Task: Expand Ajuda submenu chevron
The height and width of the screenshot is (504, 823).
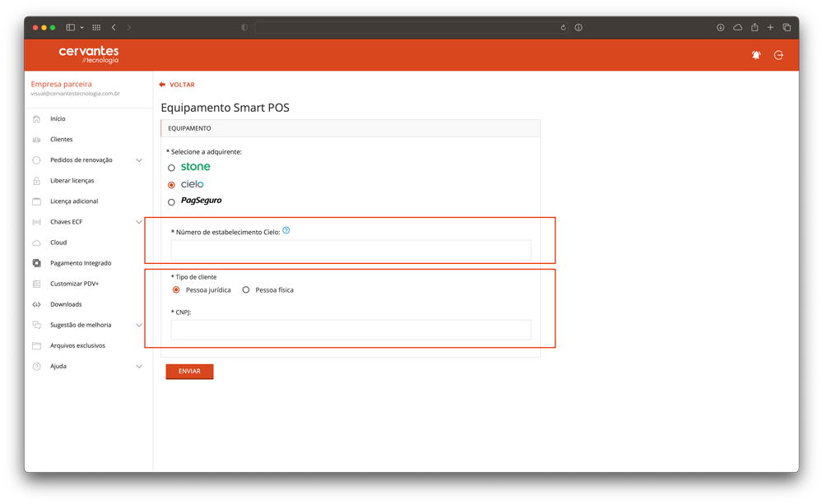Action: (139, 367)
